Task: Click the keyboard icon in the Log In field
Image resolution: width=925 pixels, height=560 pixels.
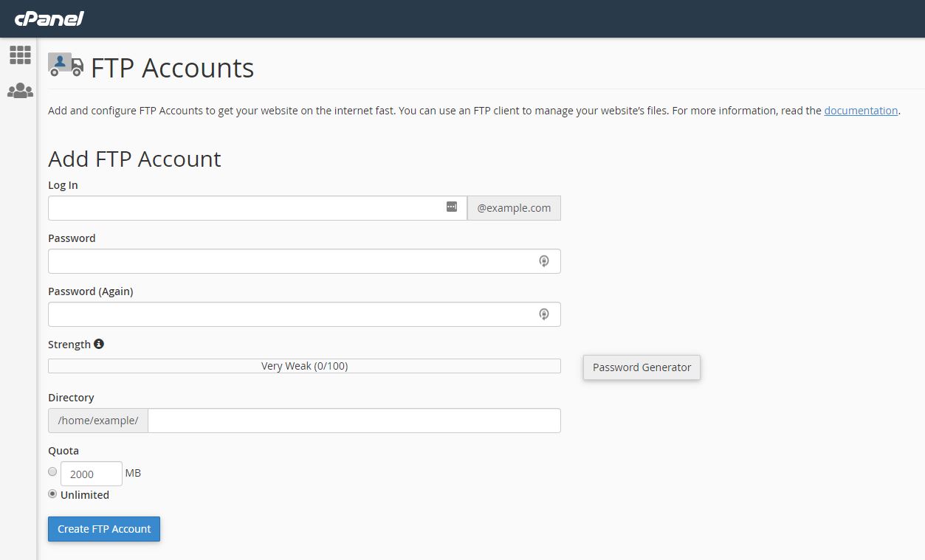Action: click(452, 207)
